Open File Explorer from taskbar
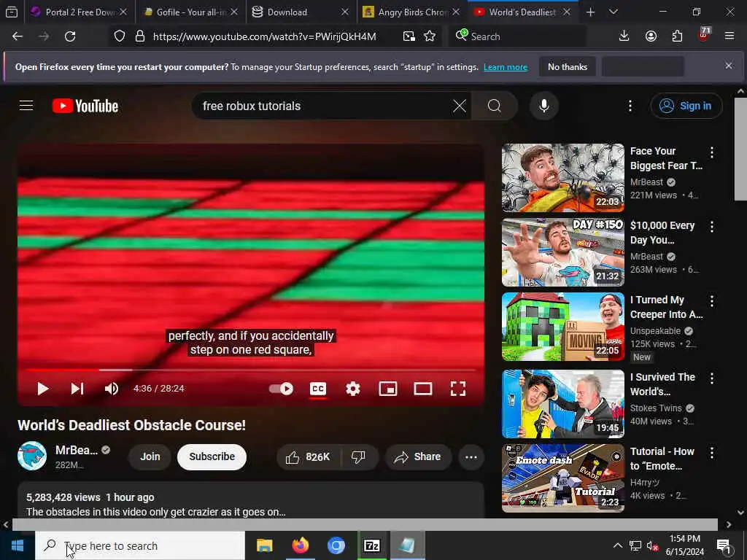747x560 pixels. coord(264,545)
